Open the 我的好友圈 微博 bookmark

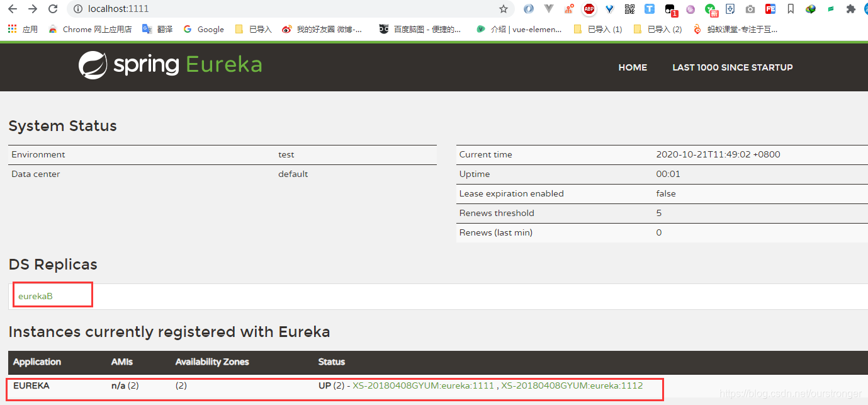(x=322, y=29)
